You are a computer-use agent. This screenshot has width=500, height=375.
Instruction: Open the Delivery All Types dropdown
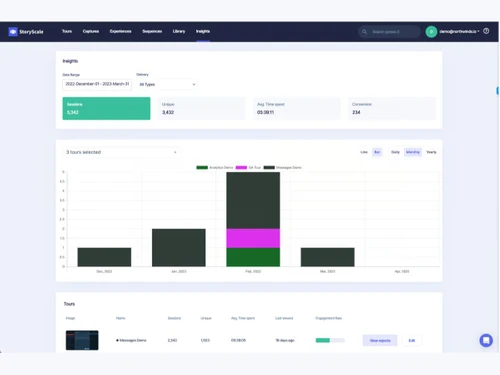167,84
